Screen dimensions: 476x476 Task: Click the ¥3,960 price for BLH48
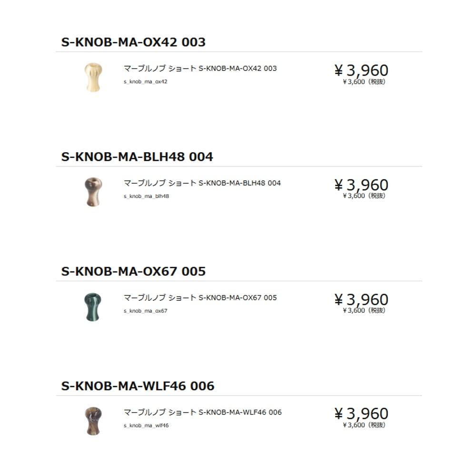[x=361, y=185]
